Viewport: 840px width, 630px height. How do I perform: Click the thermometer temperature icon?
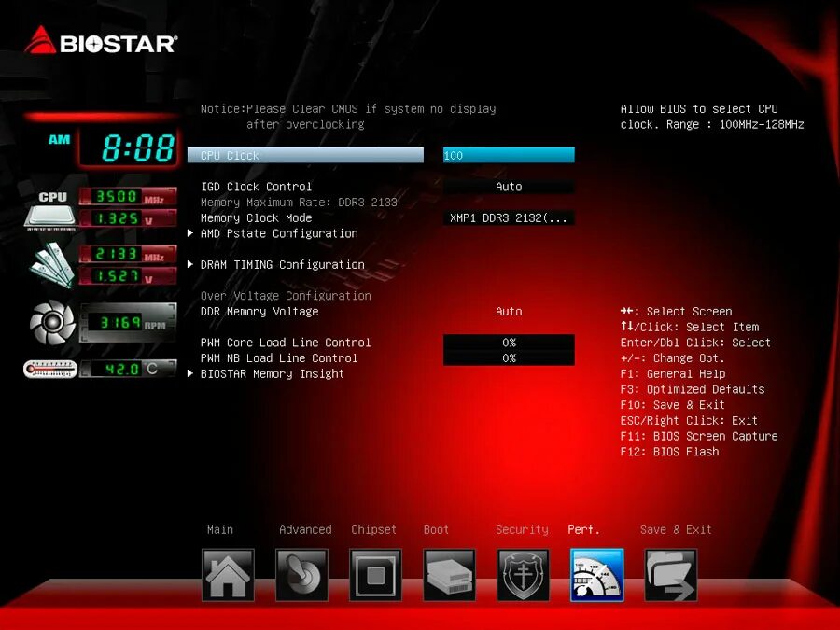coord(50,369)
